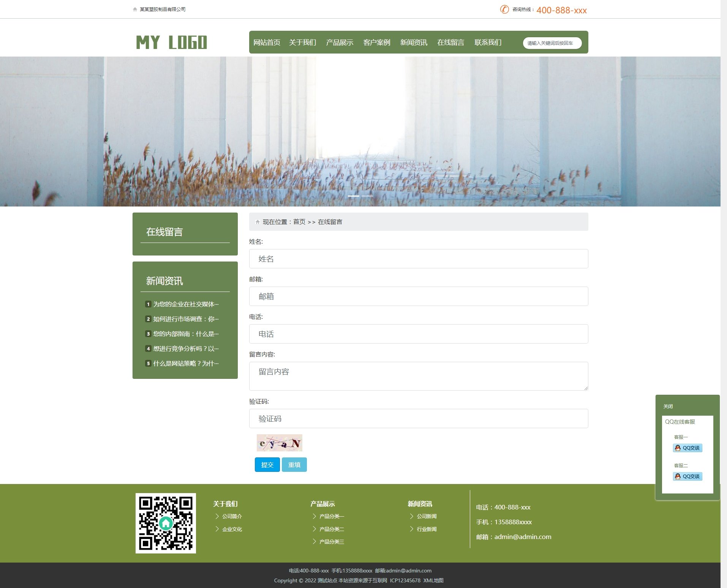The width and height of the screenshot is (727, 588).
Task: Click the second QQ交谈 chat icon
Action: pyautogui.click(x=687, y=476)
